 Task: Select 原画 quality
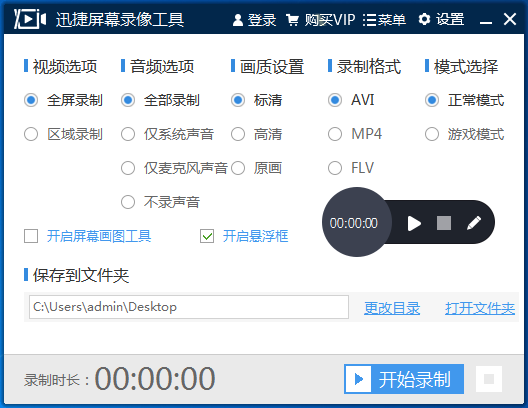point(257,168)
